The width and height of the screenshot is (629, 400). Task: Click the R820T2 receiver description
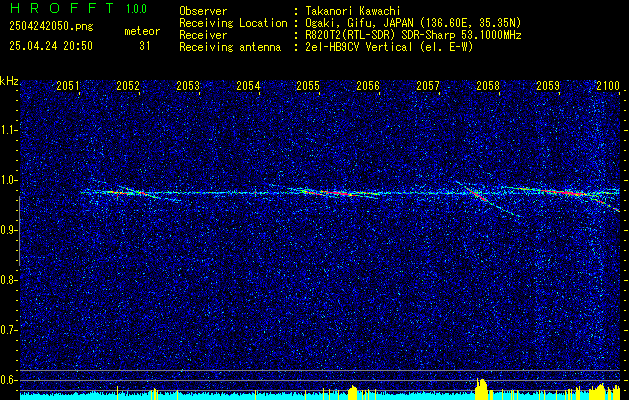413,35
